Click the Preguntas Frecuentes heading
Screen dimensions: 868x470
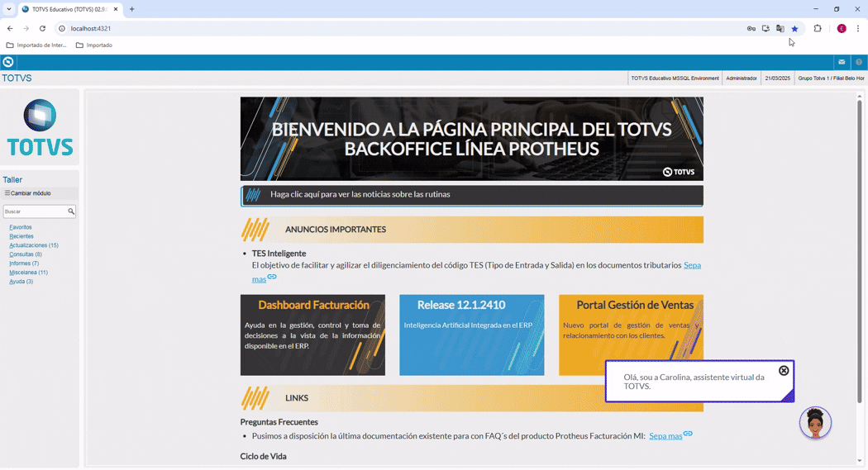[279, 422]
